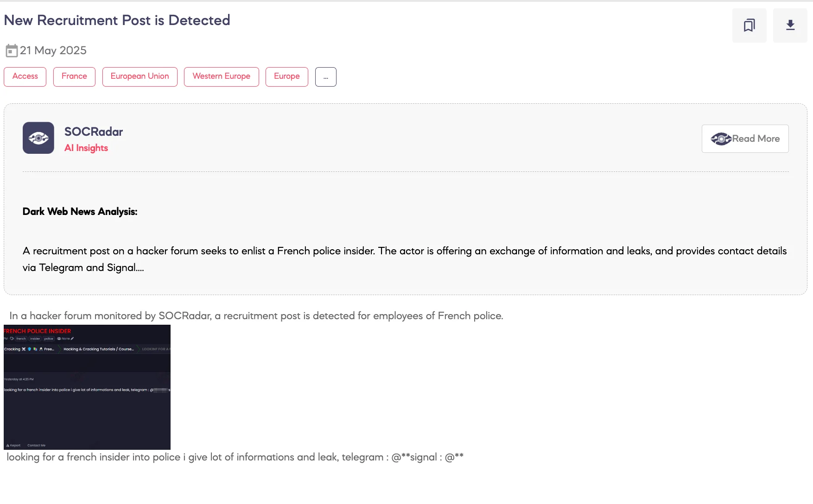Image resolution: width=813 pixels, height=504 pixels.
Task: Click the title New Recruitment Post is Detected
Action: (117, 20)
